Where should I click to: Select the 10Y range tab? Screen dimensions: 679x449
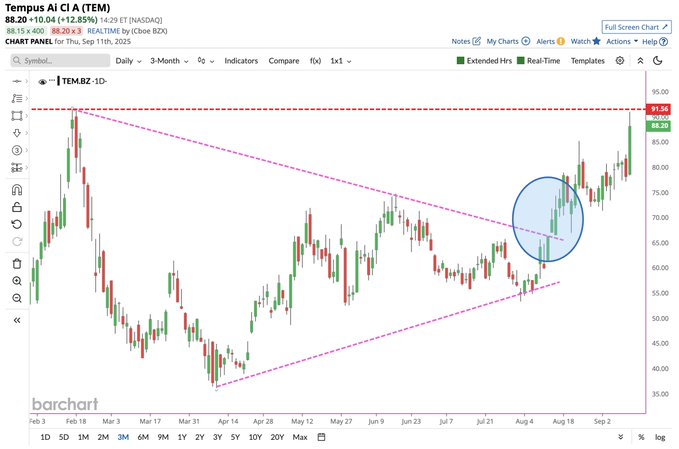point(255,437)
